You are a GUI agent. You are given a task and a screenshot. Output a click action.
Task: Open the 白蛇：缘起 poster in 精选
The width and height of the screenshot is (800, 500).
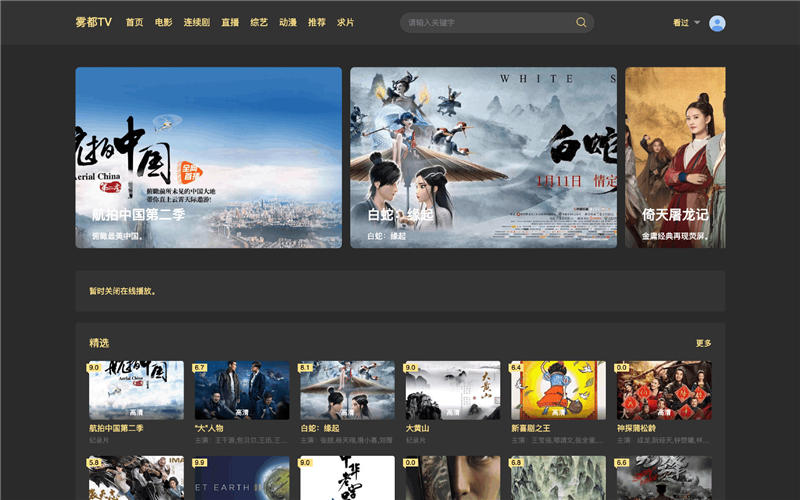(x=347, y=390)
